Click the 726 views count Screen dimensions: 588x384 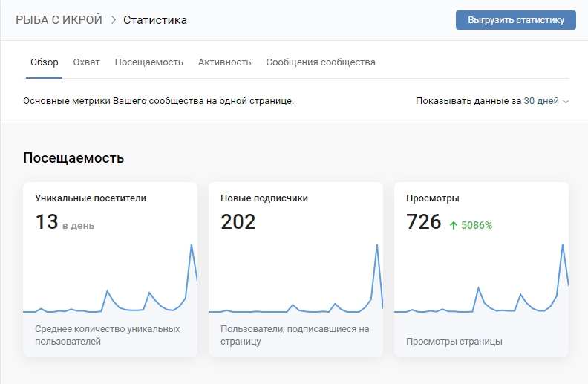coord(423,221)
